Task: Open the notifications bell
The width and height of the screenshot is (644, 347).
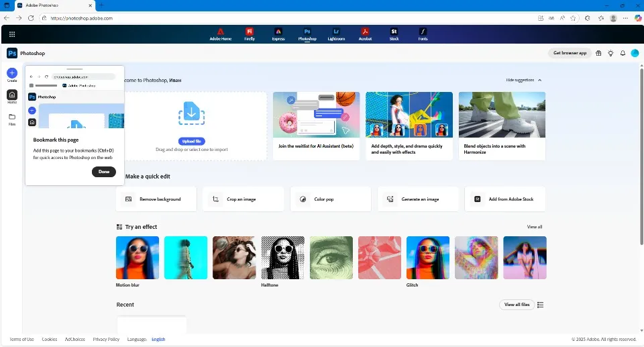Action: coord(623,53)
